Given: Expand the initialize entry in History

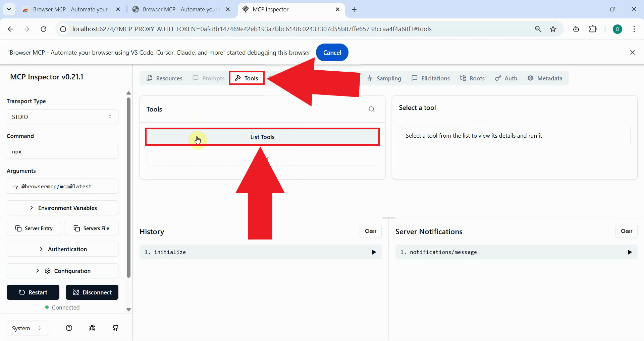Looking at the screenshot, I should (374, 252).
